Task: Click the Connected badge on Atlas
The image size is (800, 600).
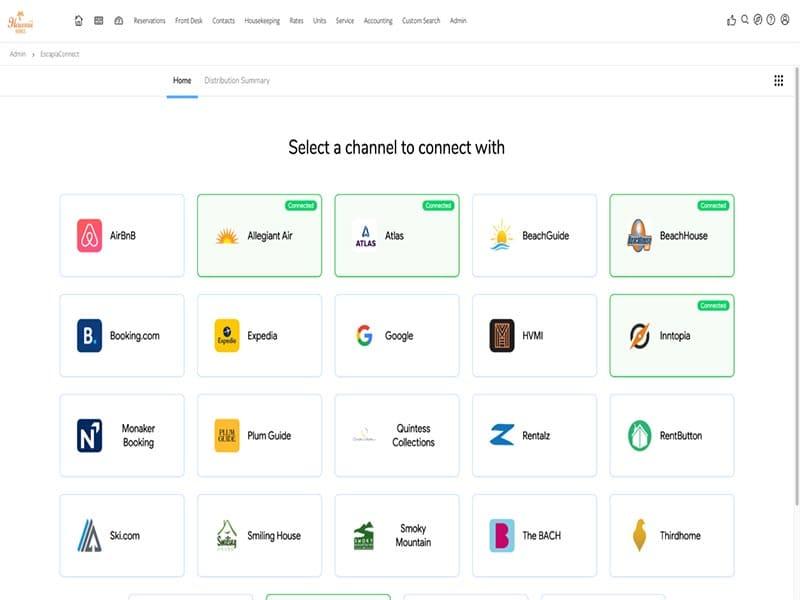Action: [438, 206]
